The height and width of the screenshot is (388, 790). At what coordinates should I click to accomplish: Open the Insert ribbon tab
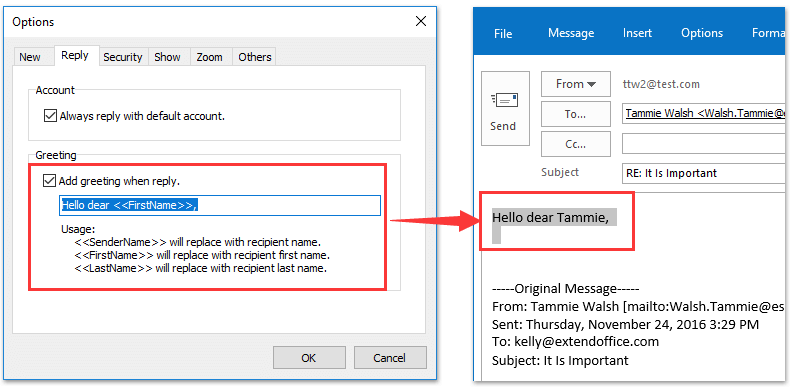[637, 33]
